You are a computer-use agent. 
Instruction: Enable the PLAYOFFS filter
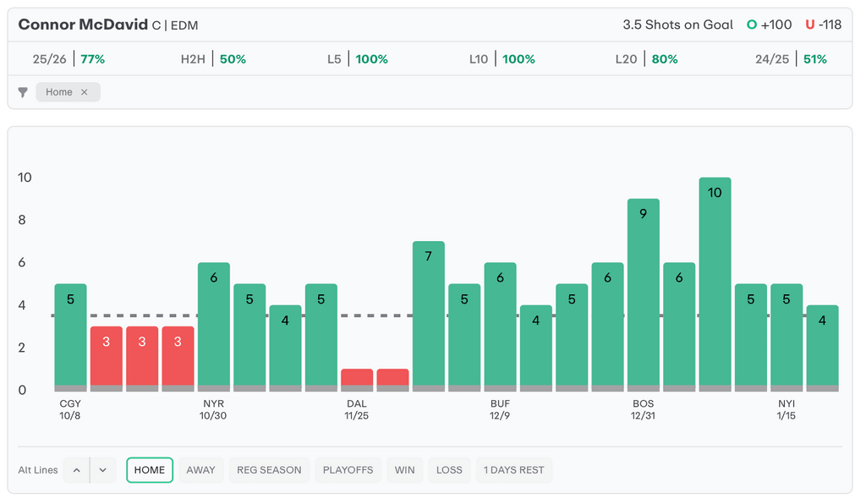(x=348, y=470)
